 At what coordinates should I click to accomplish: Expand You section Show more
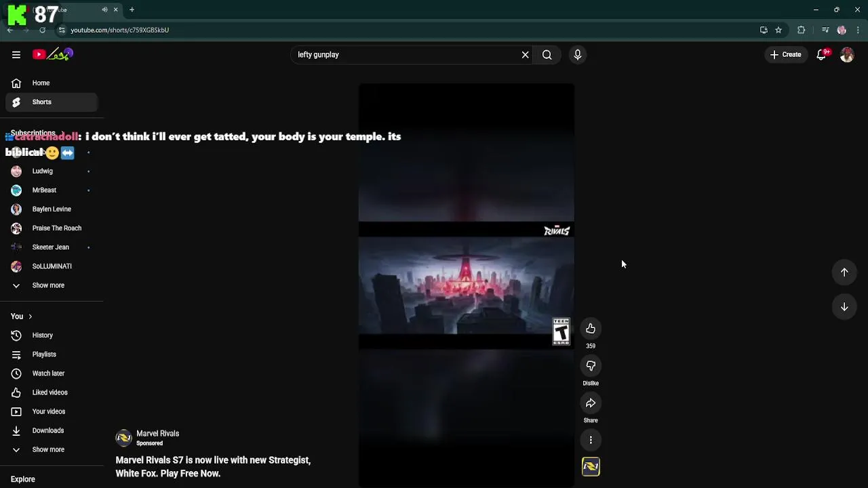pyautogui.click(x=52, y=449)
